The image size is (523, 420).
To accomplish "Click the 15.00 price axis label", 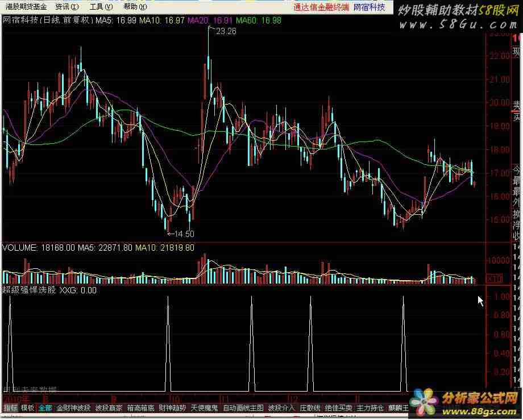I will coord(499,220).
